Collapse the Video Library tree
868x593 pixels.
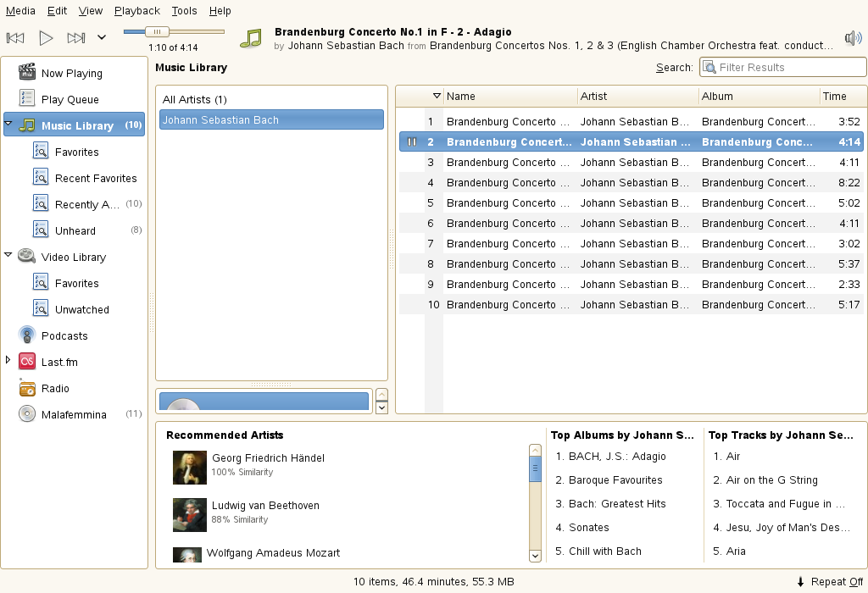(x=8, y=256)
